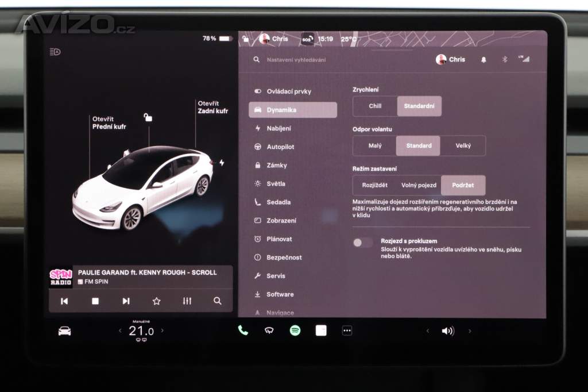The image size is (588, 392).
Task: Decrease temperature with left chevron
Action: [x=120, y=330]
